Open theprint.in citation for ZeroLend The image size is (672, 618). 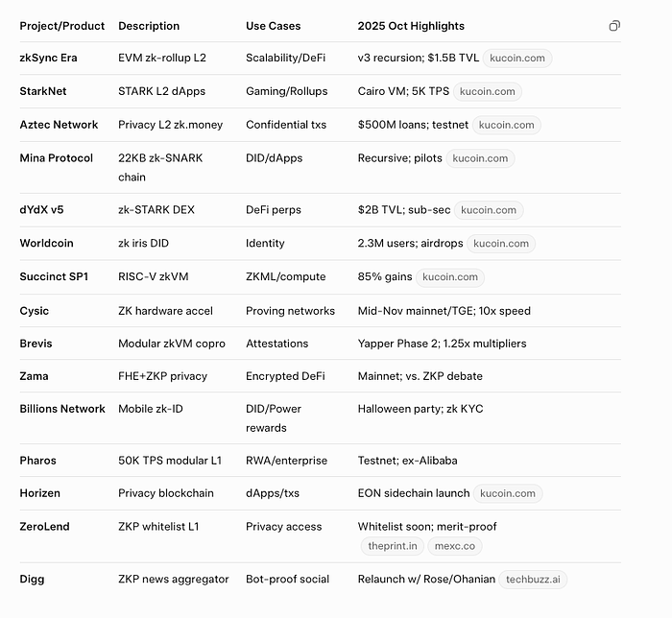393,546
